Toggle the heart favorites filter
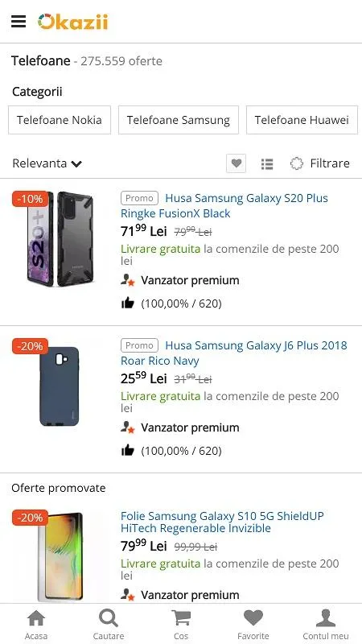 pyautogui.click(x=236, y=163)
